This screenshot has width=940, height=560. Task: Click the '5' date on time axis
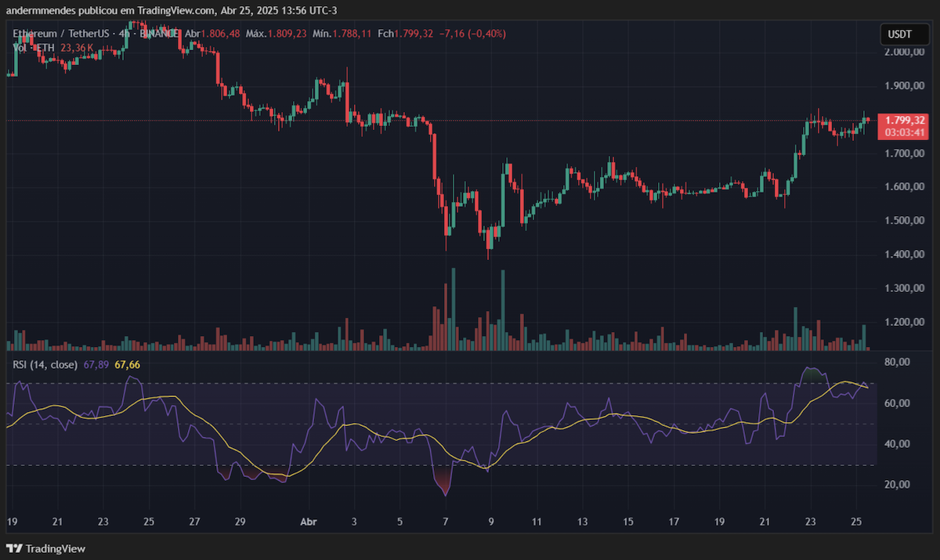[400, 522]
